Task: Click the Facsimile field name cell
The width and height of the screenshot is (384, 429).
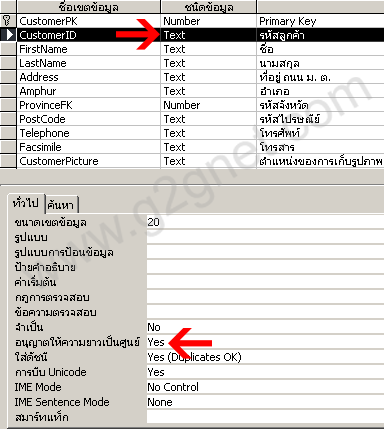Action: (89, 147)
